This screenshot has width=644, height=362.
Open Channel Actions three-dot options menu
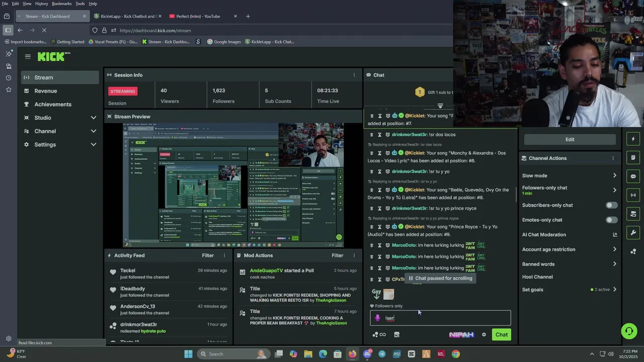coord(613,158)
